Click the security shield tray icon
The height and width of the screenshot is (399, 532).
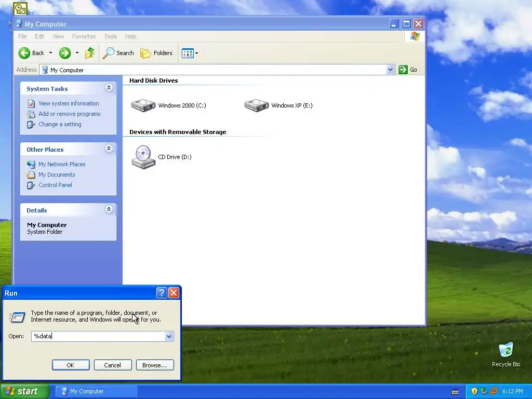[474, 391]
